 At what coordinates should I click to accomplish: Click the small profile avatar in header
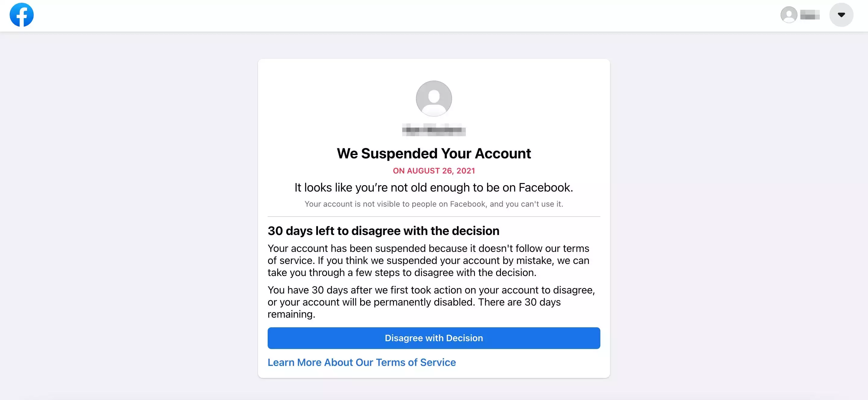(x=789, y=15)
